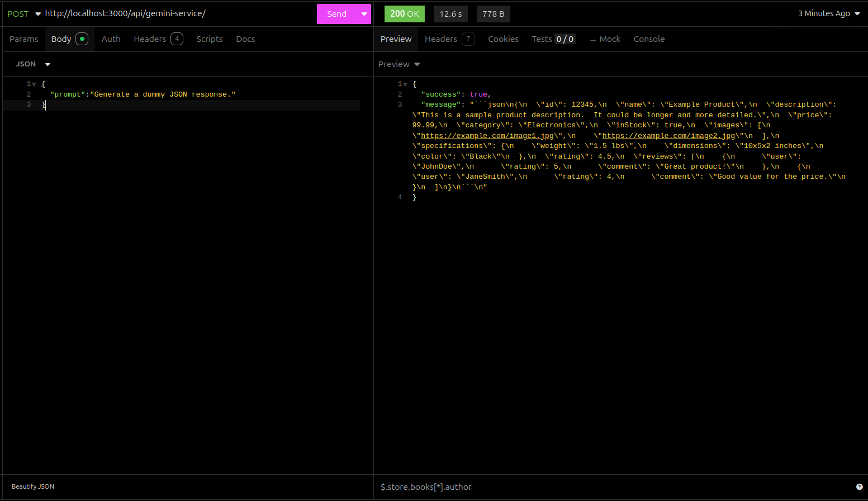Open the Tests tab
Image resolution: width=868 pixels, height=501 pixels.
coord(541,39)
